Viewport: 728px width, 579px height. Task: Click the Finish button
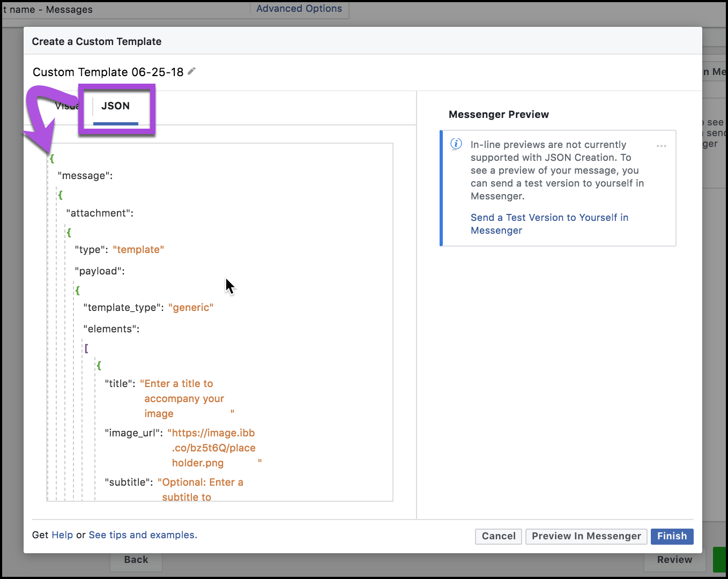coord(672,536)
